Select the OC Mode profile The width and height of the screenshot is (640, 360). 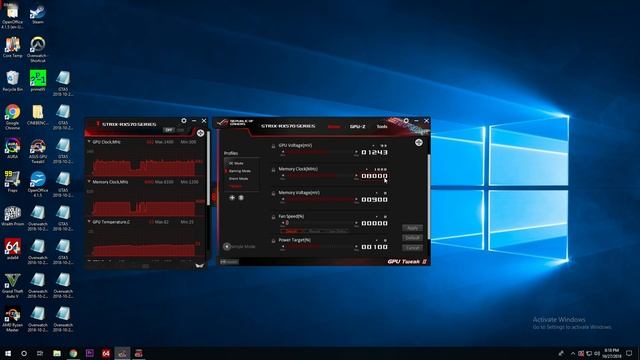point(236,163)
